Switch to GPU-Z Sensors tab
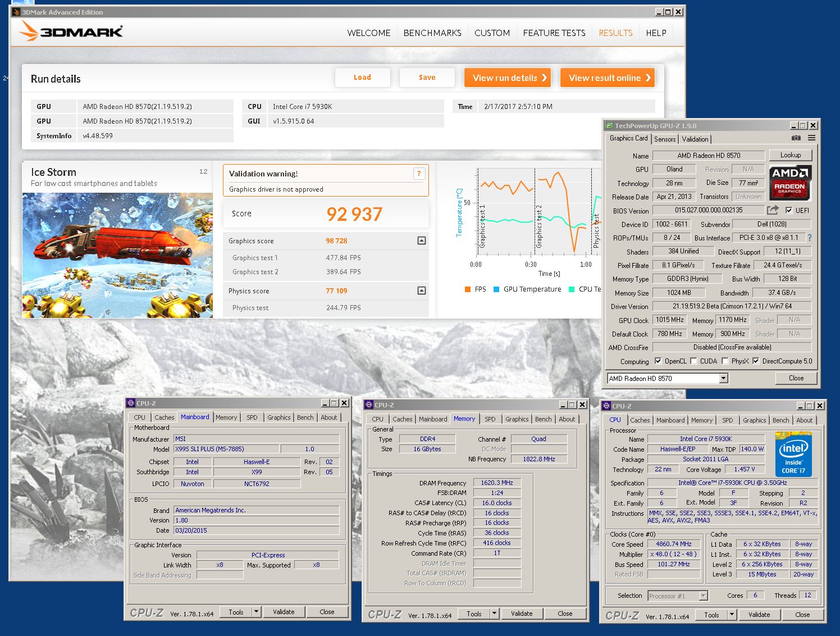This screenshot has width=840, height=636. click(665, 139)
